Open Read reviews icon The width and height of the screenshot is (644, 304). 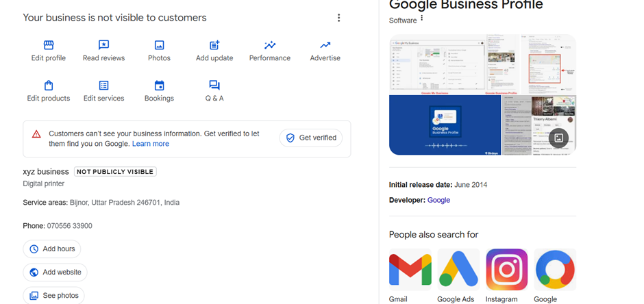[x=103, y=45]
